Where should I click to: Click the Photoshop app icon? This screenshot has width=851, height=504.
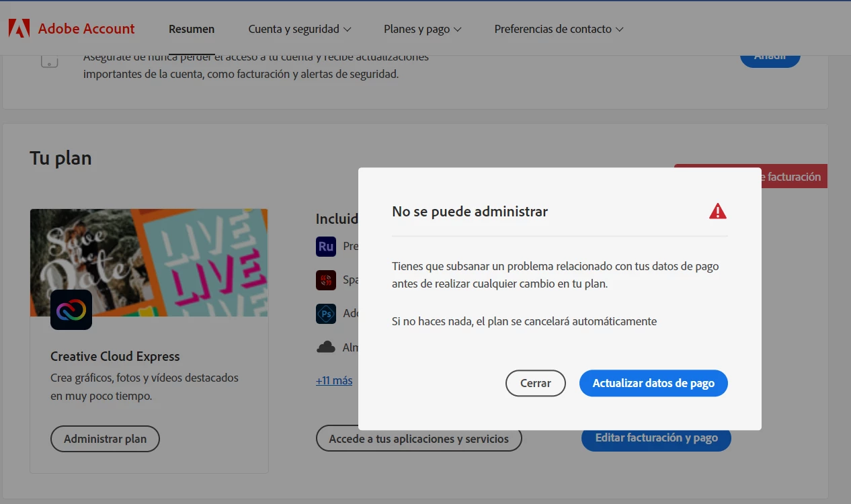(x=326, y=314)
